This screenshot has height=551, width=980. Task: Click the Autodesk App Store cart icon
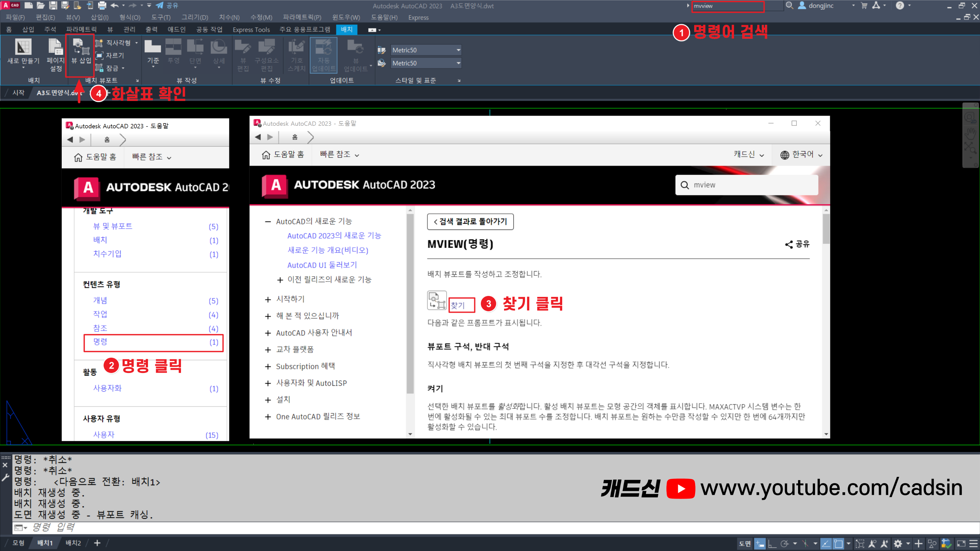pyautogui.click(x=864, y=5)
